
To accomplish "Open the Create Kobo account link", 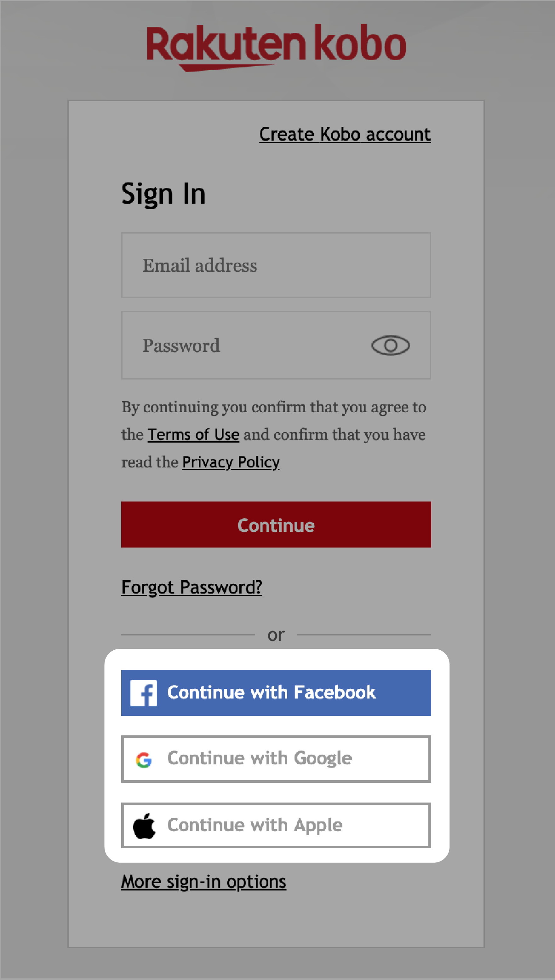I will (345, 134).
